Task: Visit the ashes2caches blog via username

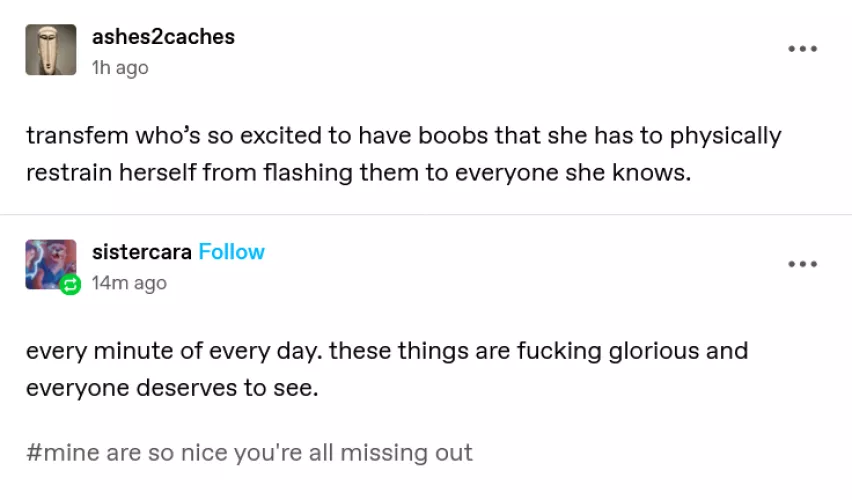Action: 163,37
